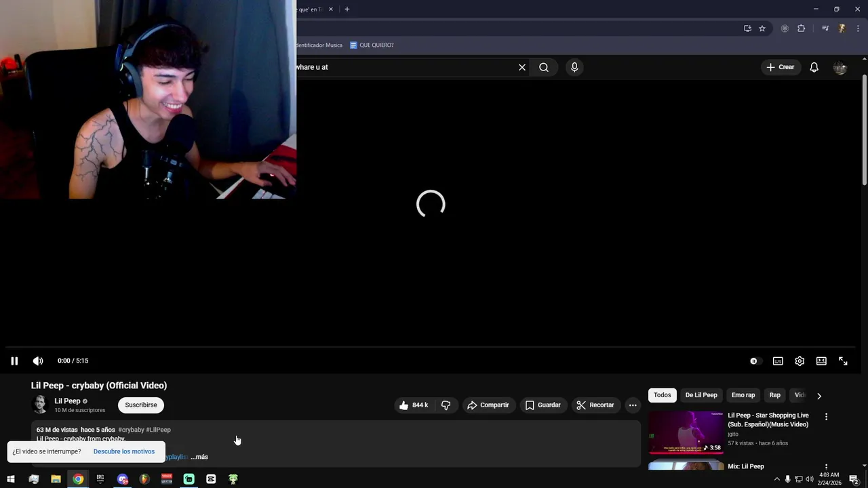
Task: Click the Compartir share button
Action: tap(488, 405)
